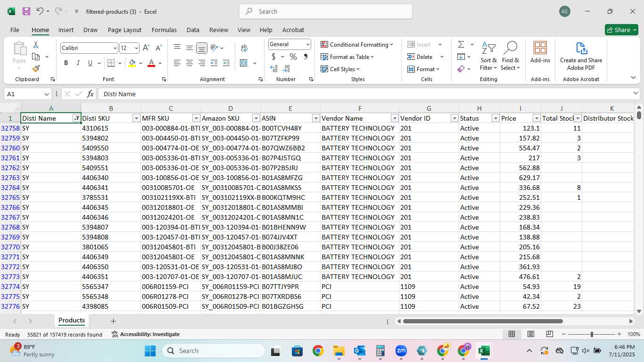Click the Search box in title bar

point(326,11)
